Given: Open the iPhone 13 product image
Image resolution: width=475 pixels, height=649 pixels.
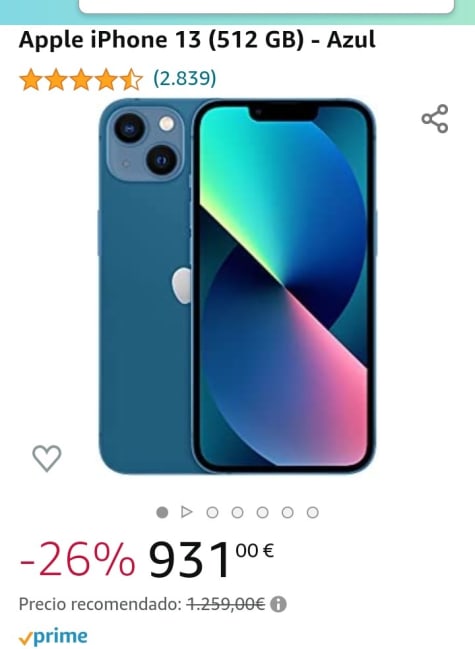Looking at the screenshot, I should [237, 286].
